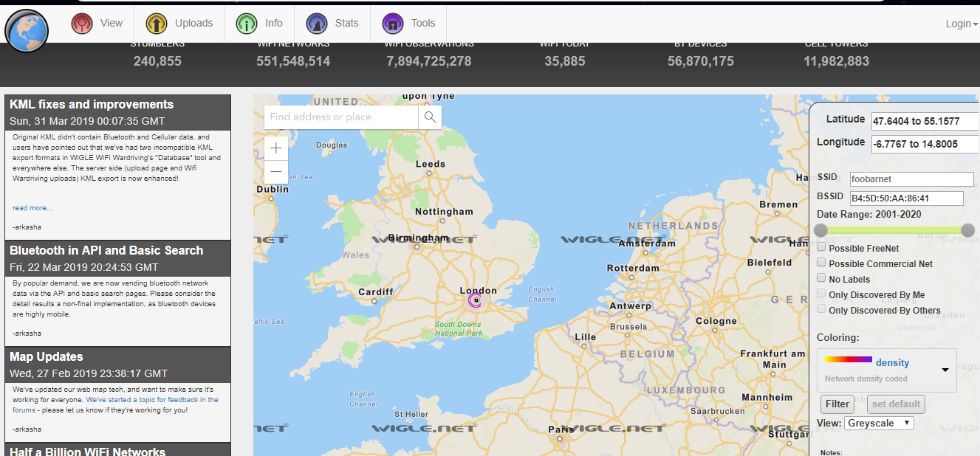980x456 pixels.
Task: Click the Cologne label on map
Action: pos(716,321)
